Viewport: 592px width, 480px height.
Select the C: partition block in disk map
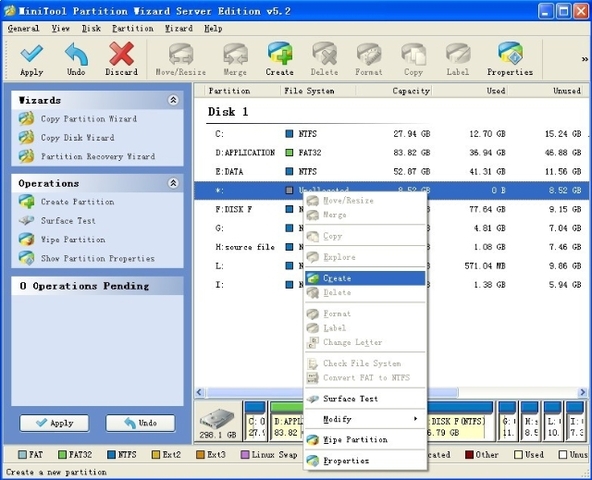(255, 421)
